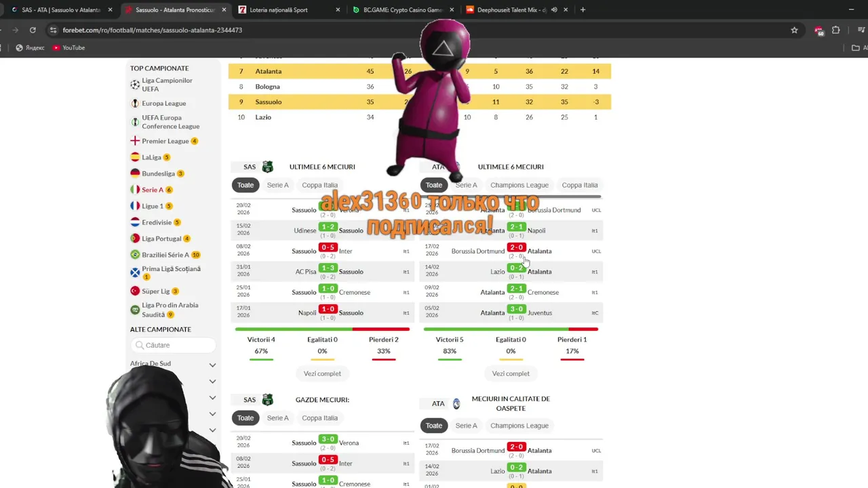Open the Яндекс bookmark
The width and height of the screenshot is (868, 488).
pyautogui.click(x=30, y=47)
